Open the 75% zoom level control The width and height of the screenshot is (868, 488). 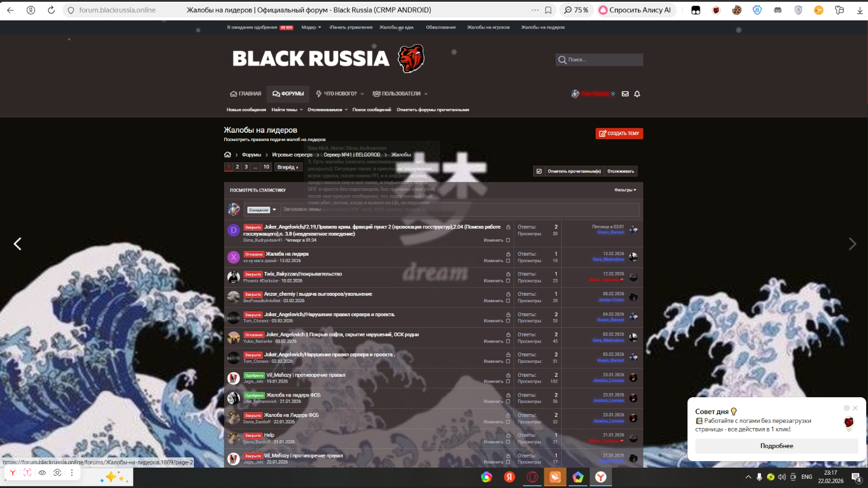[576, 10]
